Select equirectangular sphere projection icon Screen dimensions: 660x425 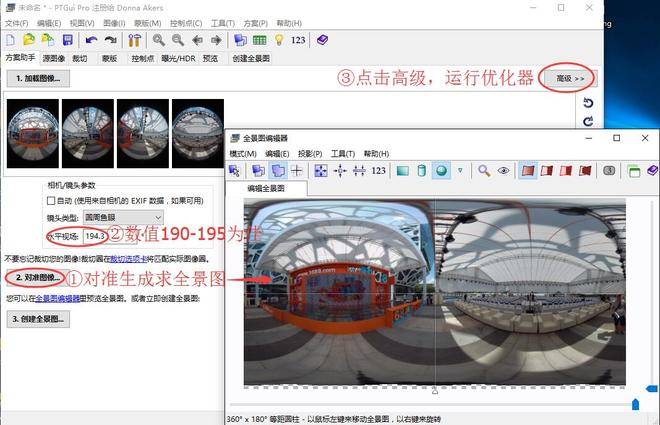(441, 170)
